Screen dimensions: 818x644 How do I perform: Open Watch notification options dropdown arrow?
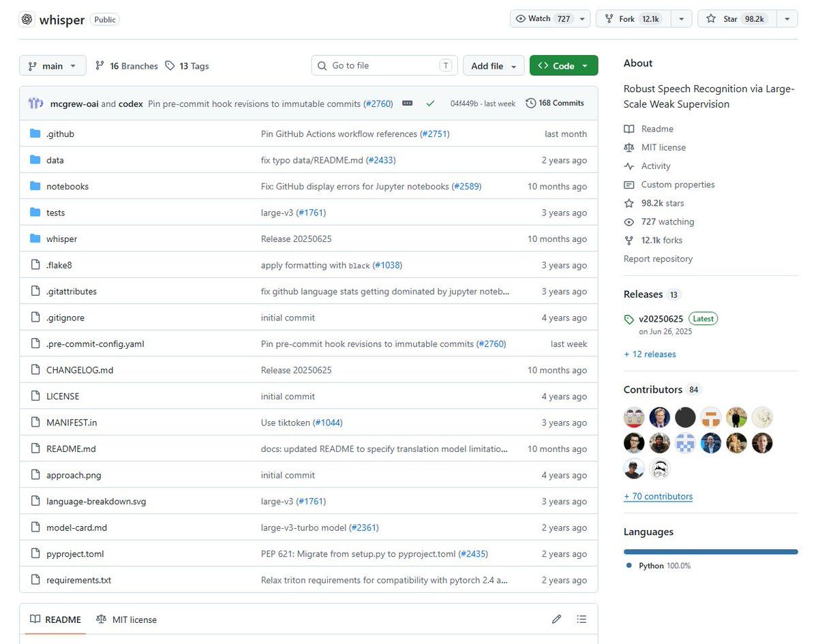point(583,19)
